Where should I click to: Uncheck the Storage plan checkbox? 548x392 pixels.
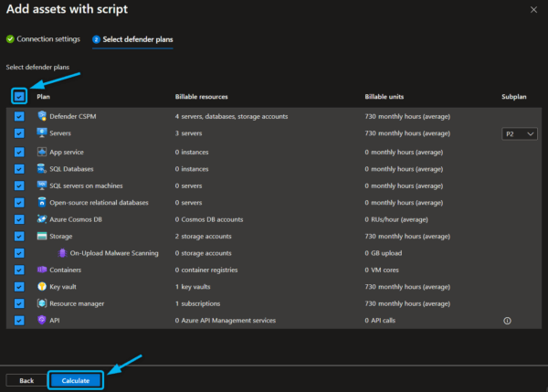click(19, 237)
